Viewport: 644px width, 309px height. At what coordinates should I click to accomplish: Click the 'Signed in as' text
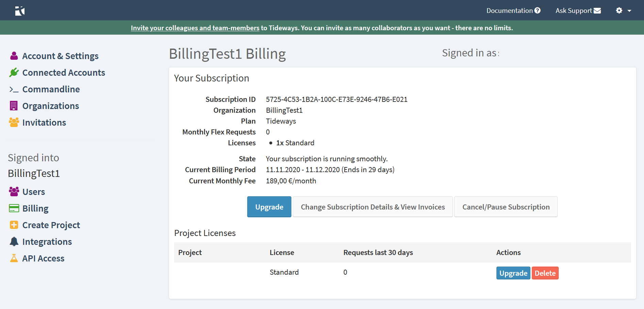[x=470, y=53]
